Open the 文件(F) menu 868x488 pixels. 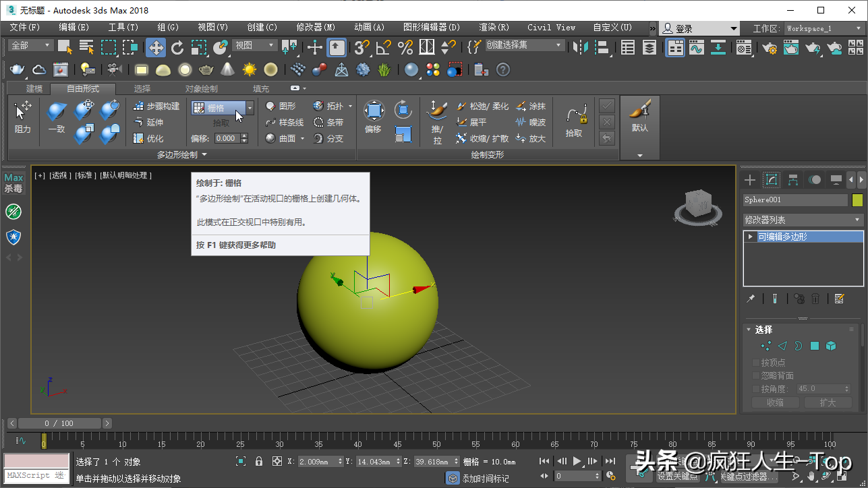pos(25,28)
